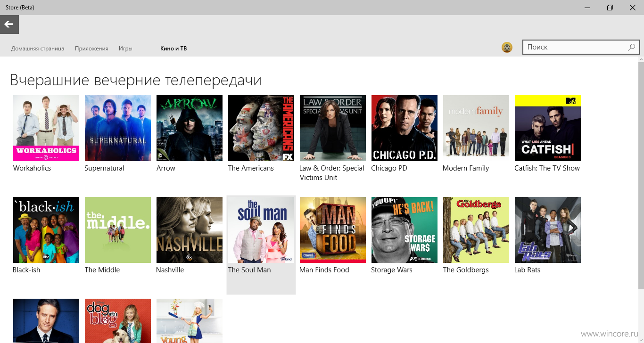Viewport: 644px width, 343px height.
Task: Go back using the back arrow button
Action: coord(9,24)
